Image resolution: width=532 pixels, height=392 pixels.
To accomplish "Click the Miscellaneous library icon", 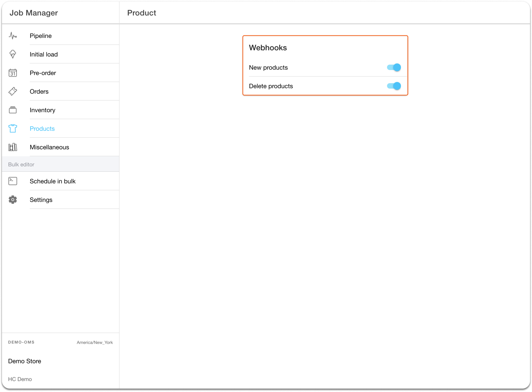I will click(13, 147).
